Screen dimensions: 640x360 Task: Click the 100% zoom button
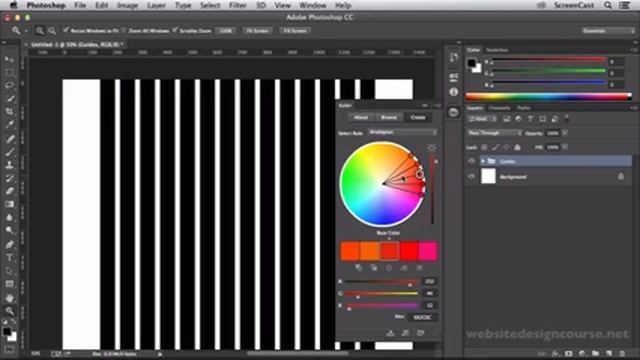(226, 31)
